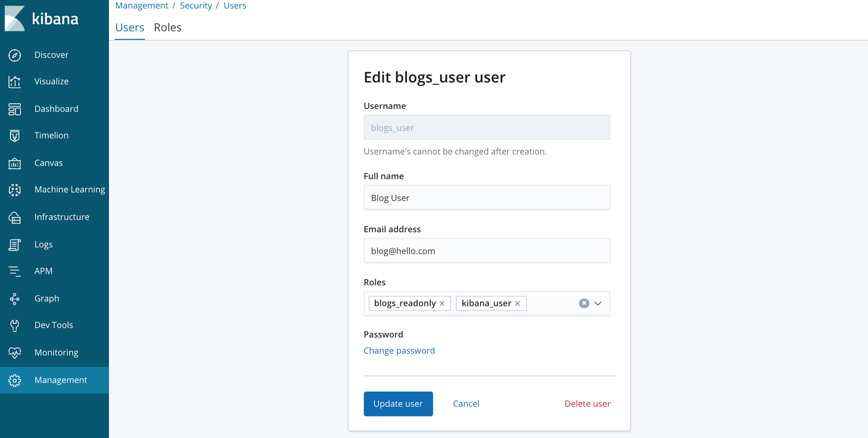The image size is (868, 438).
Task: Click the Full name label
Action: coord(384,176)
